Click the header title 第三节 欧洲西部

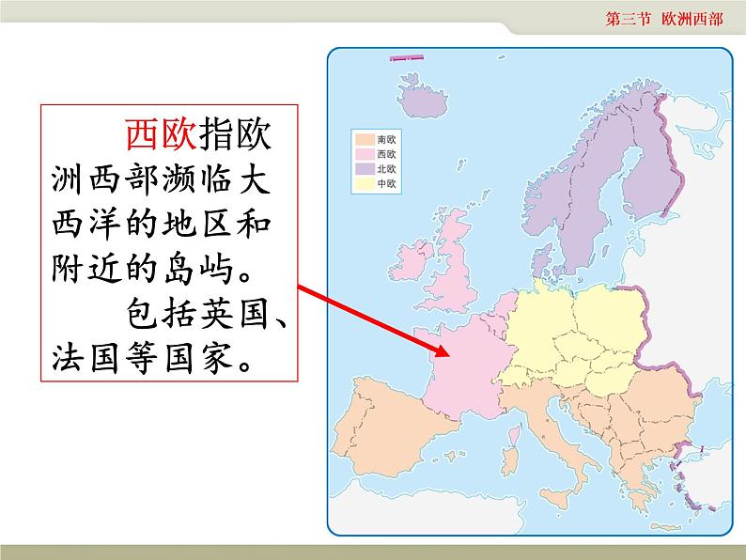(664, 19)
